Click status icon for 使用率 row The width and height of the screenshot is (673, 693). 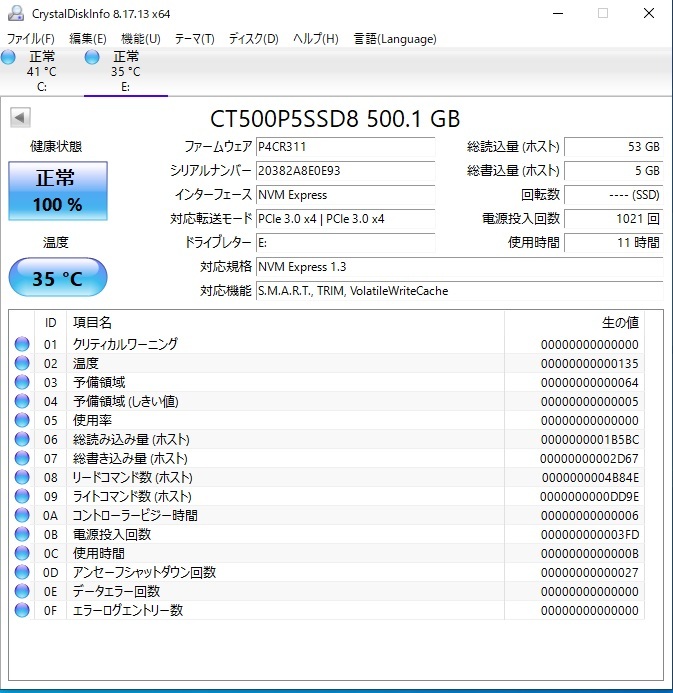tap(22, 420)
